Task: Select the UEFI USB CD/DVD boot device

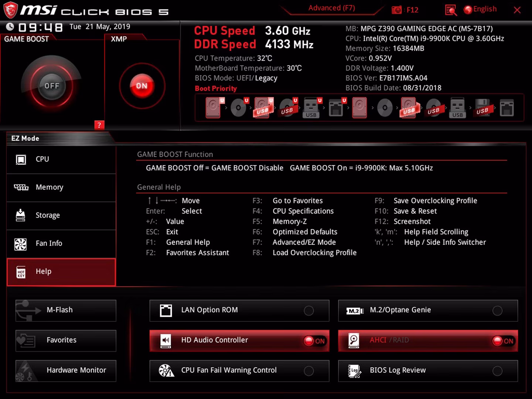Action: point(288,108)
